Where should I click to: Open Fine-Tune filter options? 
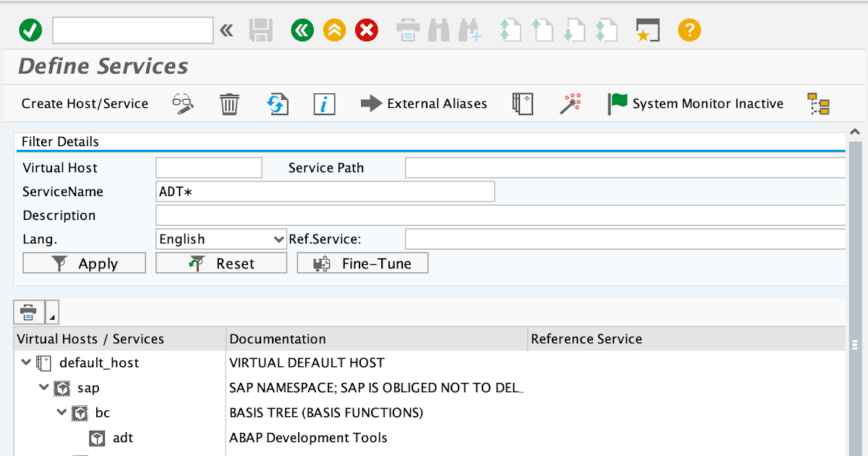pyautogui.click(x=362, y=263)
